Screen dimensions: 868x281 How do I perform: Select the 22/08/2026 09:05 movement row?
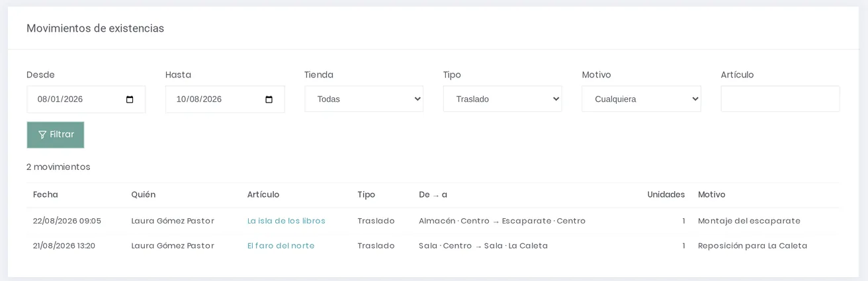point(433,221)
